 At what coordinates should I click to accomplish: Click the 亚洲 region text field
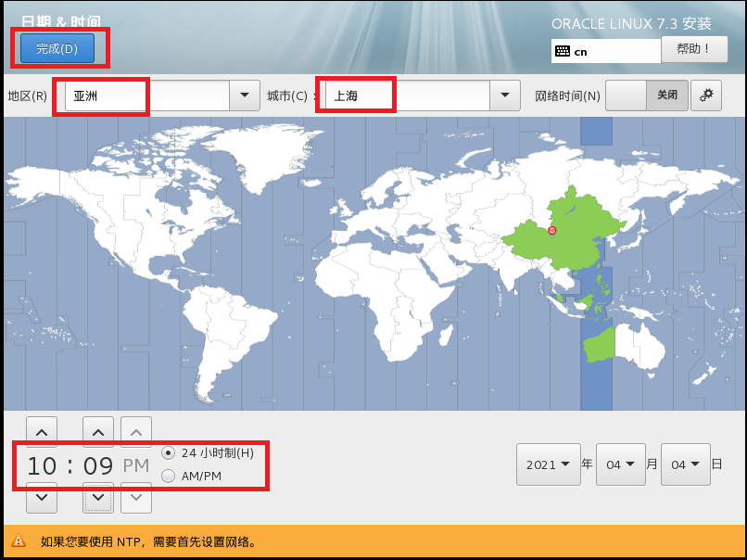147,95
